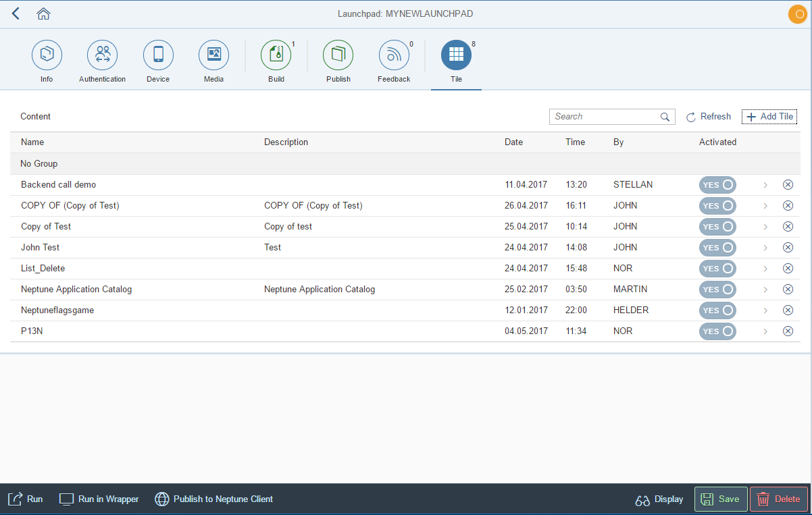This screenshot has height=515, width=812.
Task: Open the Publish section icon
Action: tap(338, 55)
